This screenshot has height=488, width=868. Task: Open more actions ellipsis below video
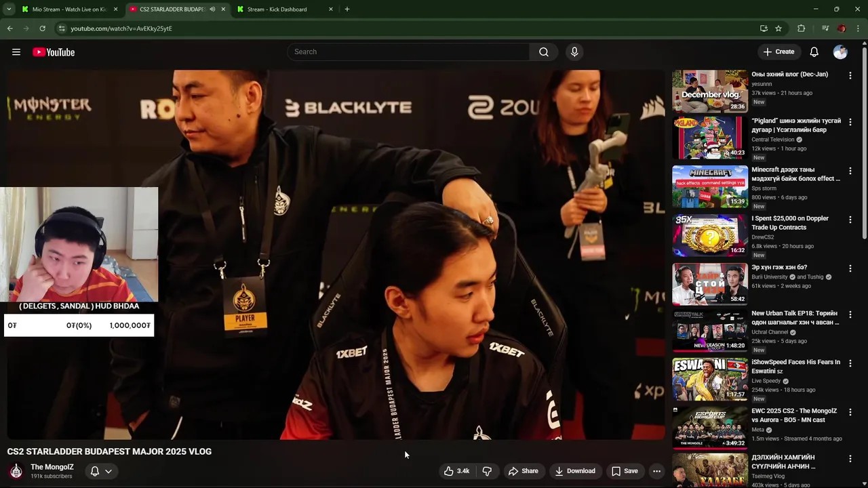(x=656, y=471)
